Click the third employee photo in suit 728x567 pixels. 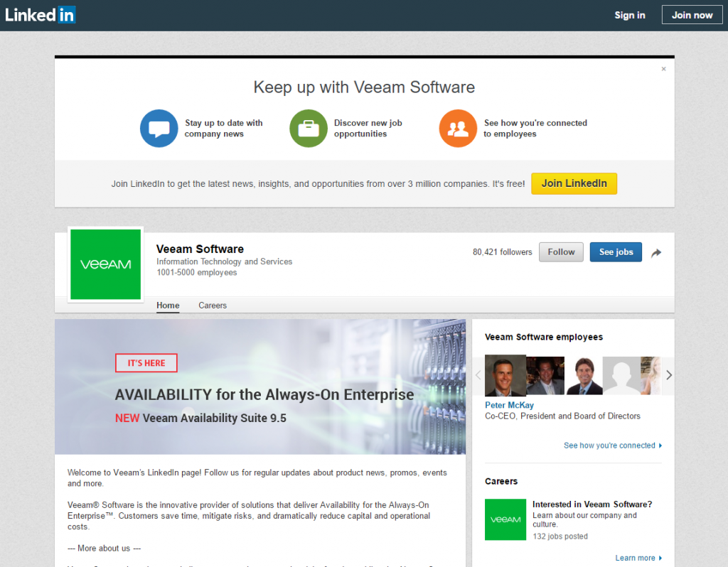tap(584, 375)
